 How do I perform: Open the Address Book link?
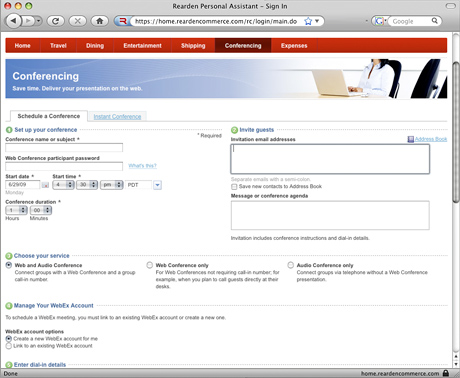pyautogui.click(x=431, y=139)
